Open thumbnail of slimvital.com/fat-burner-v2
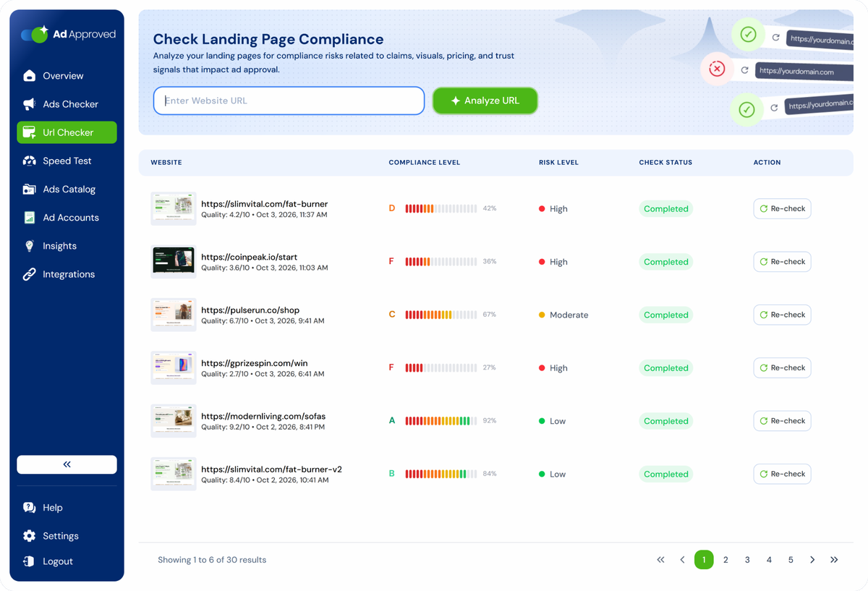Image resolution: width=868 pixels, height=591 pixels. (x=174, y=474)
